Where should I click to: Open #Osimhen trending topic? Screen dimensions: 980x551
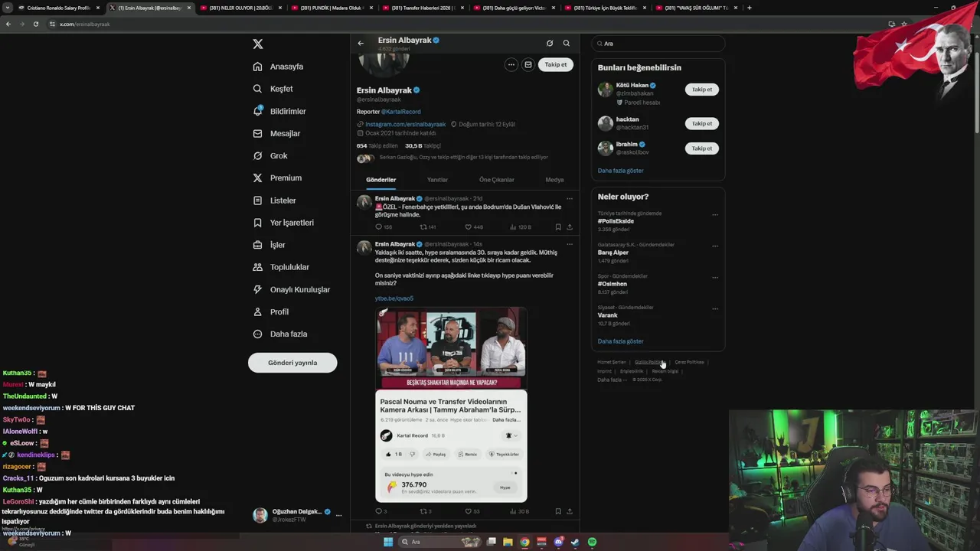[x=612, y=284]
